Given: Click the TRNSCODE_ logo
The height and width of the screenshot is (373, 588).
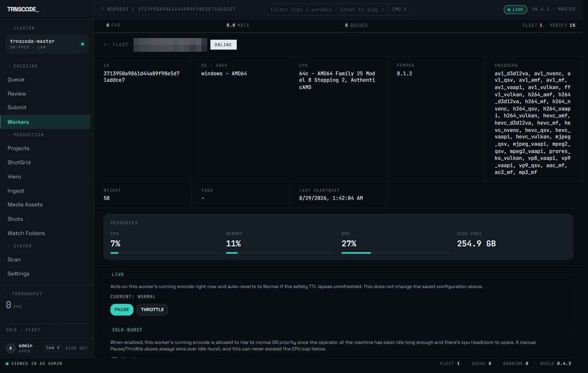Looking at the screenshot, I should click(x=23, y=9).
